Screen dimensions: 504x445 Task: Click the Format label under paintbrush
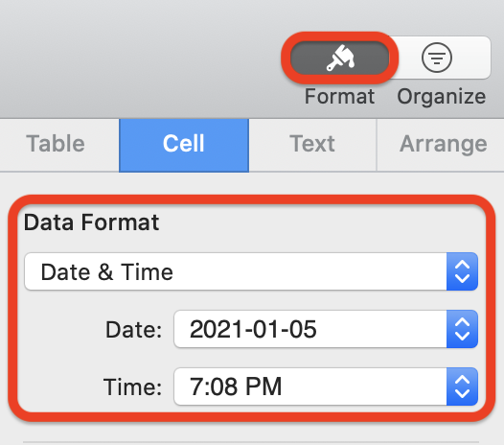[x=339, y=96]
